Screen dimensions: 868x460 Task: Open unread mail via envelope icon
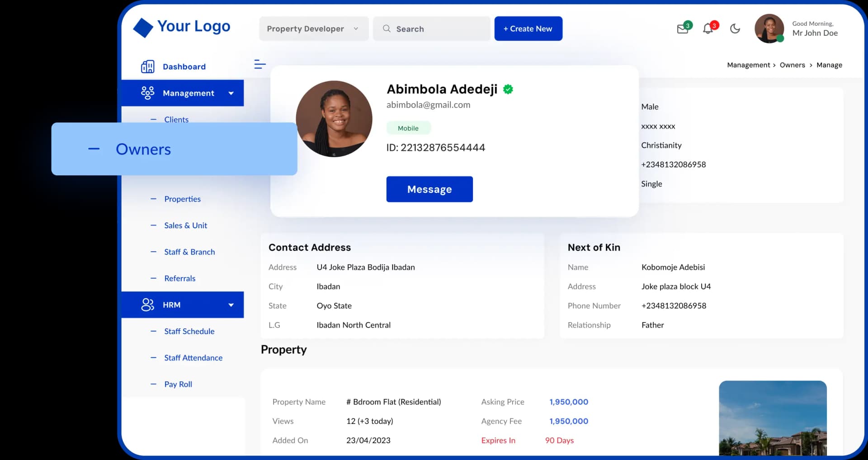pos(682,28)
